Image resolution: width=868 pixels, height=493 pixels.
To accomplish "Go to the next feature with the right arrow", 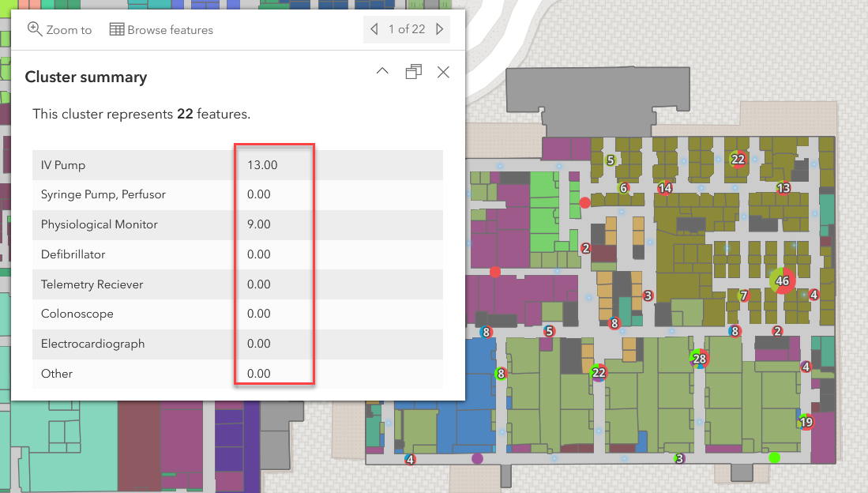I will pos(439,28).
